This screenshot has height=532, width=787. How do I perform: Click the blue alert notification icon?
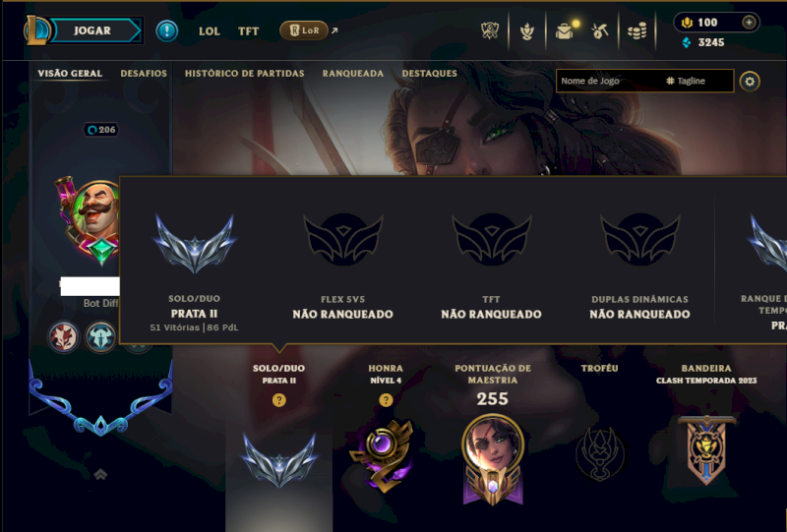coord(166,31)
